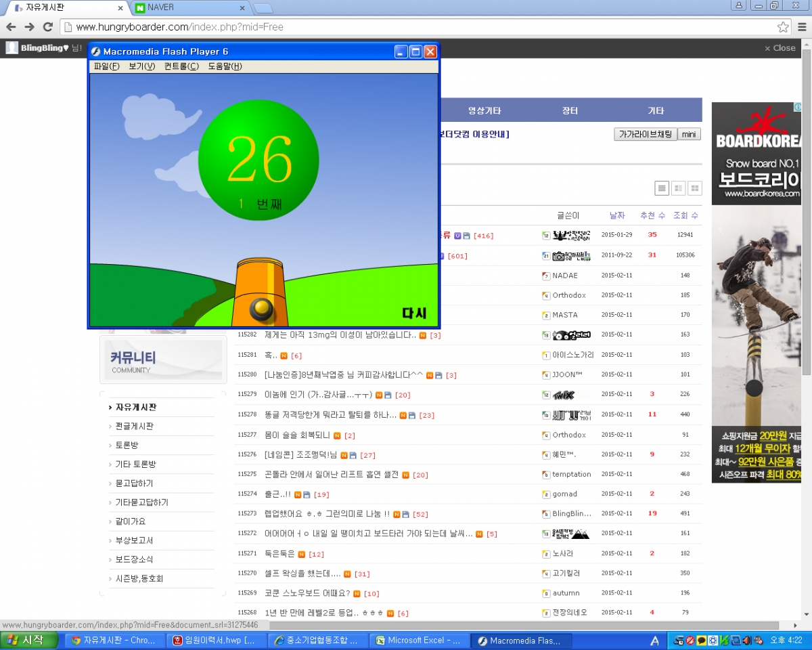Open post 셀프 왁싱을 했는데
812x650 pixels.
point(302,573)
